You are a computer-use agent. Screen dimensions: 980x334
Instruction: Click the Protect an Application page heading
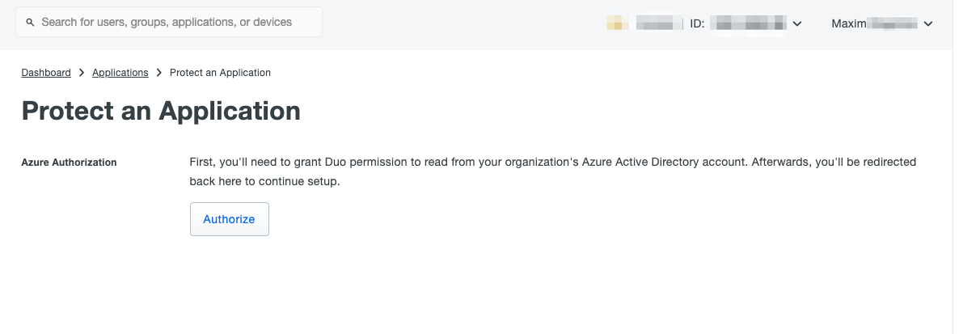161,111
